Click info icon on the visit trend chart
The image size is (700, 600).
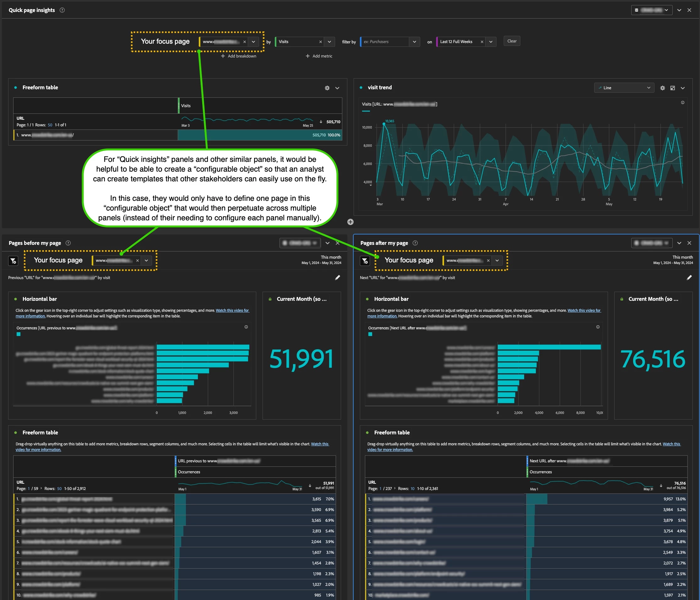point(682,102)
